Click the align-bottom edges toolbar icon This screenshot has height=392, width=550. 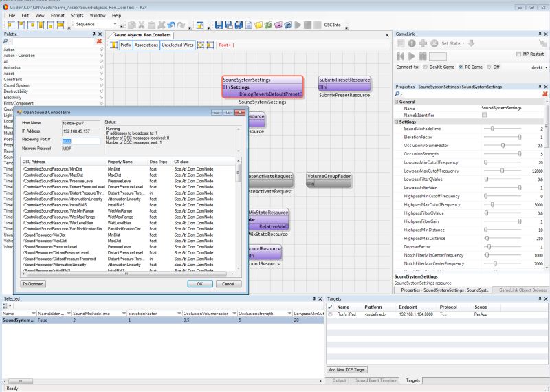pyautogui.click(x=50, y=25)
